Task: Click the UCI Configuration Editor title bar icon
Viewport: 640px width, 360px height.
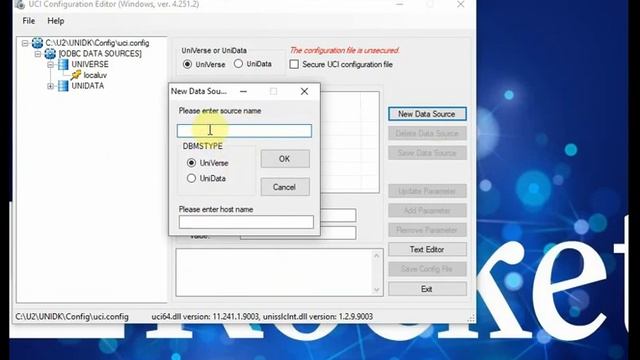Action: pos(20,4)
